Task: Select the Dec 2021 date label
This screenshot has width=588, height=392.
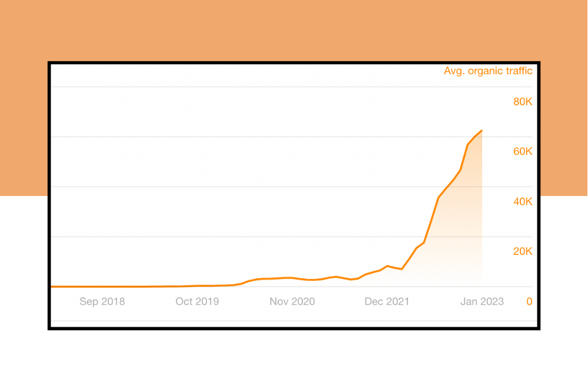Action: coord(387,301)
